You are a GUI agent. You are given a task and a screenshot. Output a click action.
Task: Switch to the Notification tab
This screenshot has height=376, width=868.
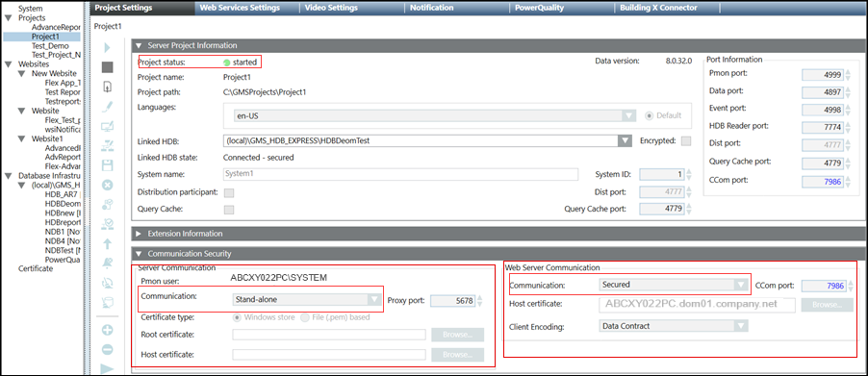pyautogui.click(x=457, y=8)
